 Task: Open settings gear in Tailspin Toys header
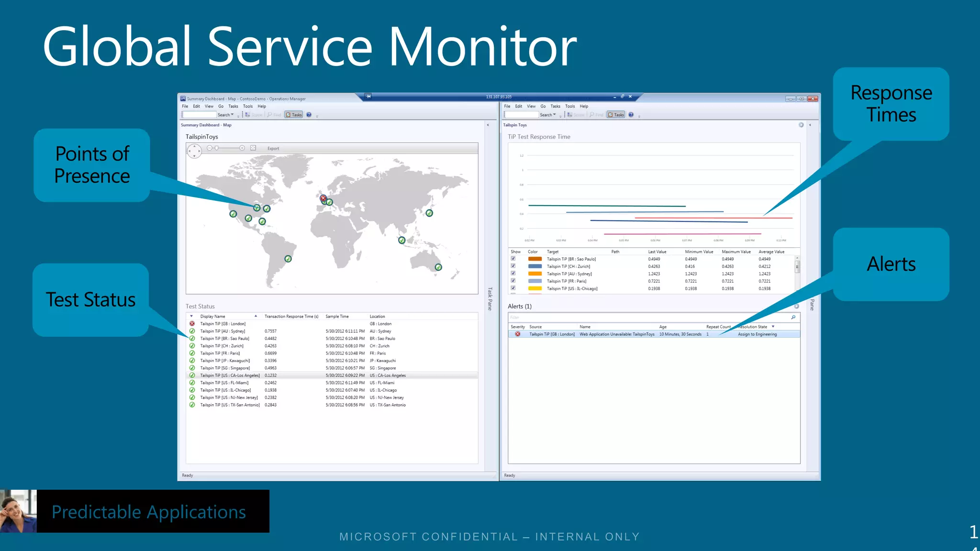[x=801, y=125]
